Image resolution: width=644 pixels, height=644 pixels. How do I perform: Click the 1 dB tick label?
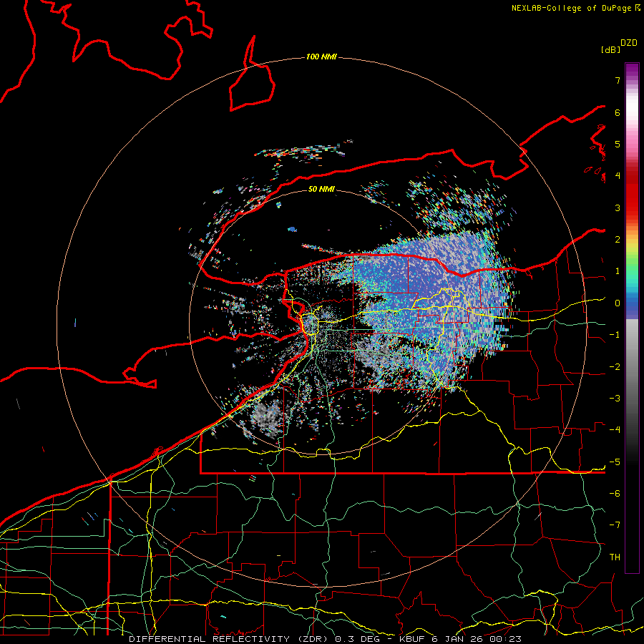618,271
